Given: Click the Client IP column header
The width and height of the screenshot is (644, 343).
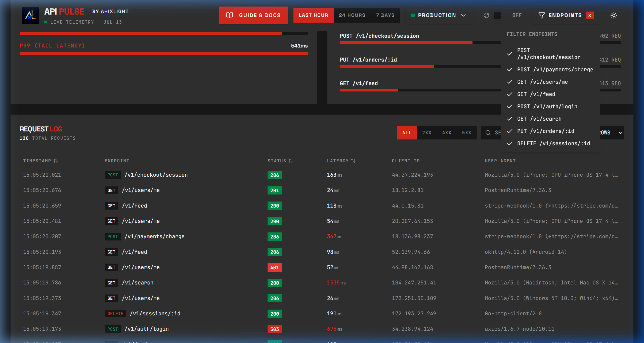Looking at the screenshot, I should (406, 161).
